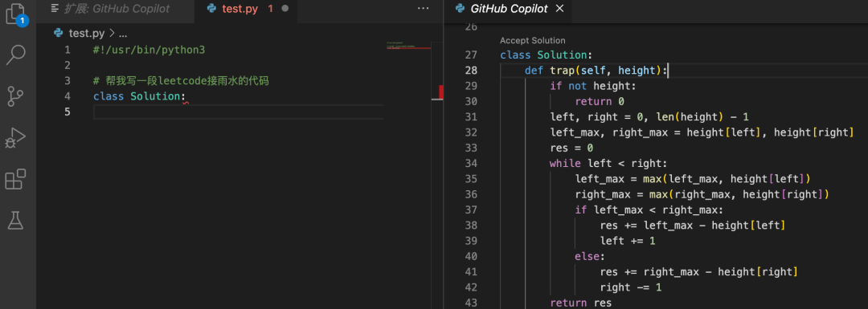Click 'left += 1' on line 39
The width and height of the screenshot is (868, 309).
[627, 241]
